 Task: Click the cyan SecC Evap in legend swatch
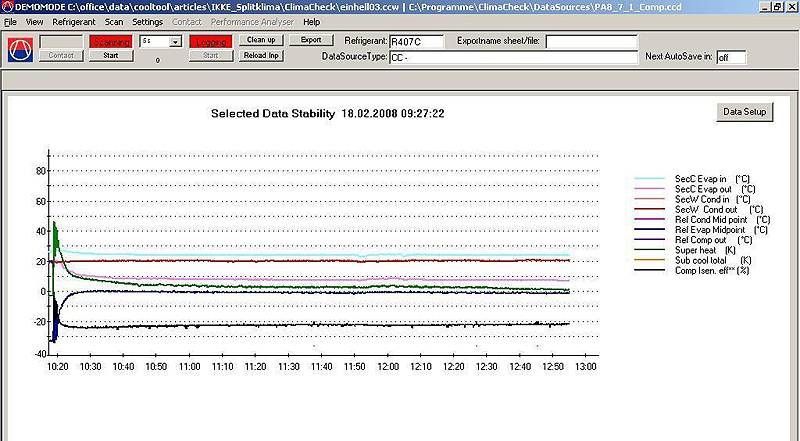point(651,179)
